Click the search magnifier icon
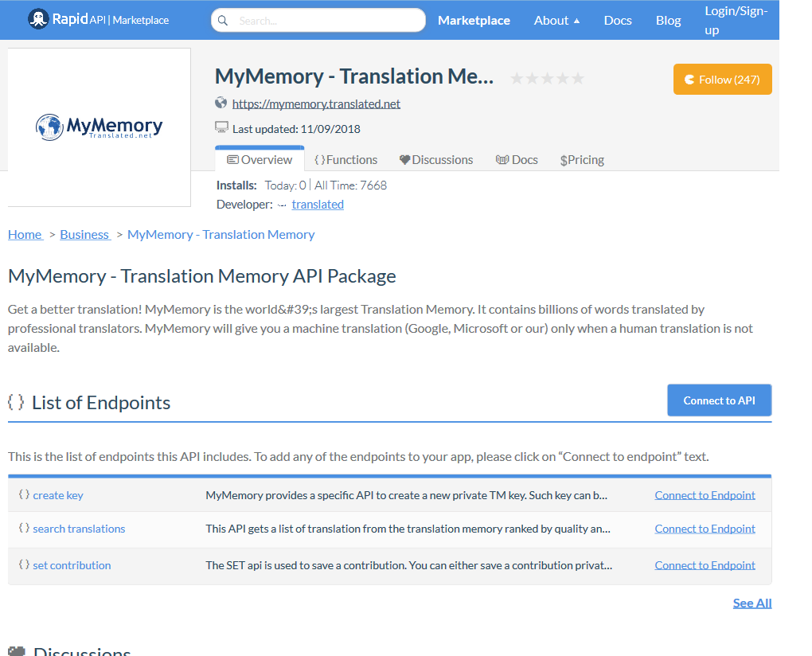This screenshot has width=812, height=656. pyautogui.click(x=223, y=21)
